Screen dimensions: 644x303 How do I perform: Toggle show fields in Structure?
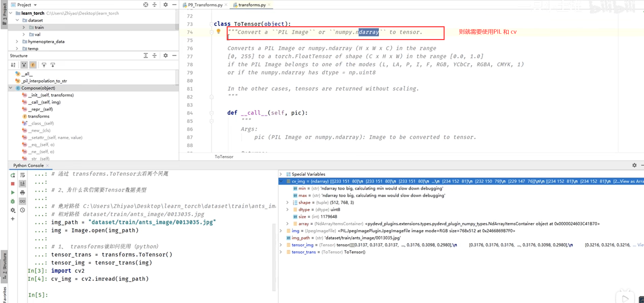(x=33, y=65)
